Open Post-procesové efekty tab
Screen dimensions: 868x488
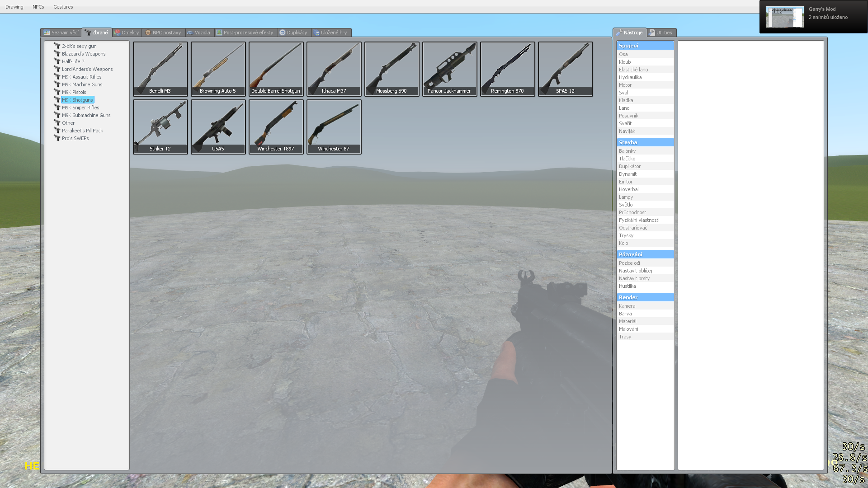tap(245, 33)
